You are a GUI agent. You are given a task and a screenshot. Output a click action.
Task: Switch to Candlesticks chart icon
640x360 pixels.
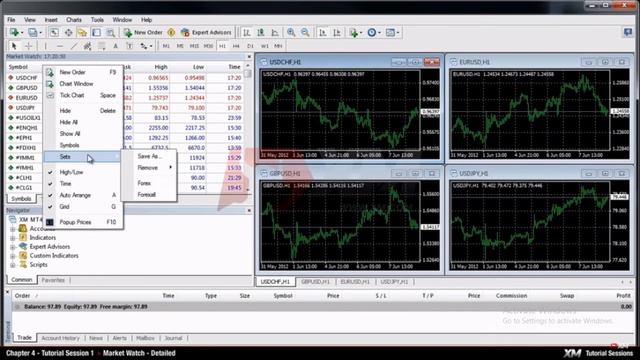[x=261, y=32]
